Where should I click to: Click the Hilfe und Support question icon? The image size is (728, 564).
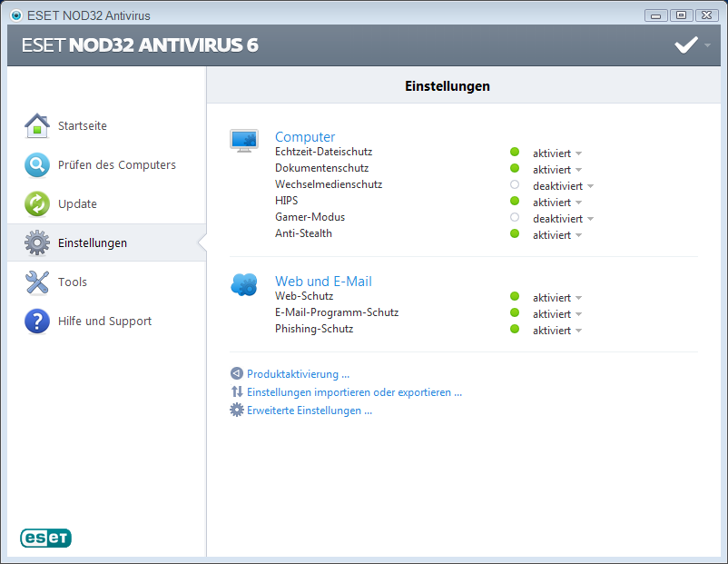click(37, 321)
